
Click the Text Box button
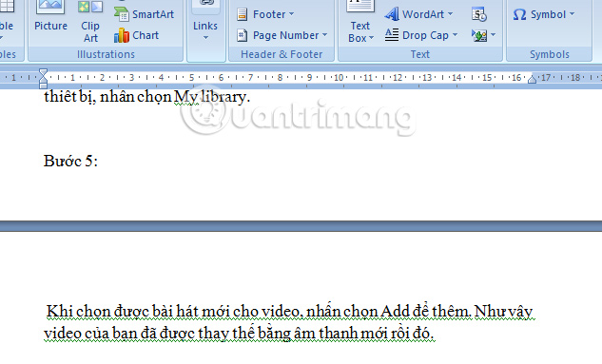(360, 21)
